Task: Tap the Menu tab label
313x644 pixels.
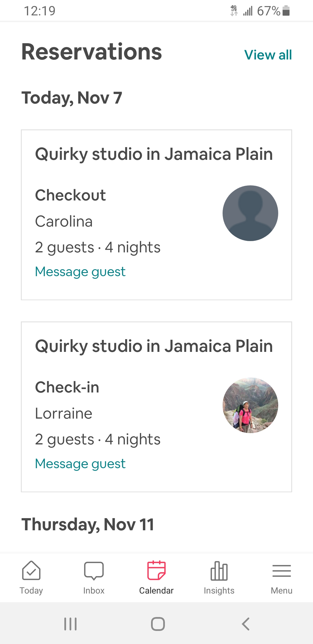Action: pos(281,591)
